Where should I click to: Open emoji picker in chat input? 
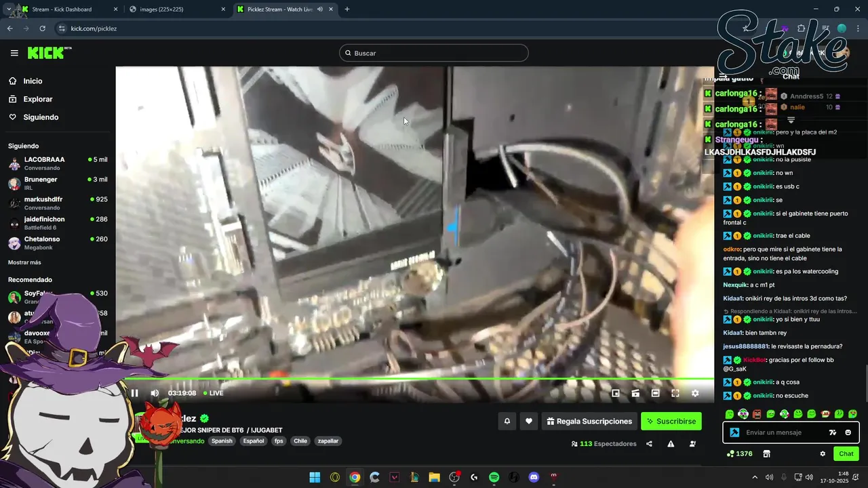[848, 432]
